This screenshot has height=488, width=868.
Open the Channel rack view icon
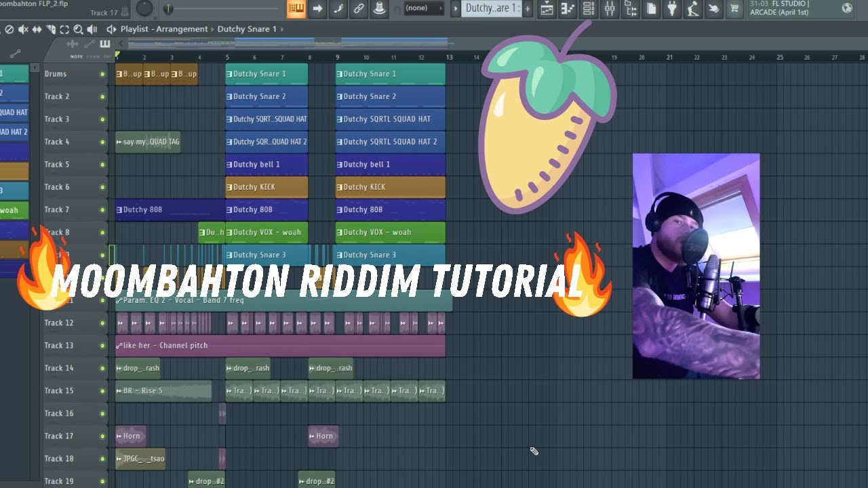point(589,9)
